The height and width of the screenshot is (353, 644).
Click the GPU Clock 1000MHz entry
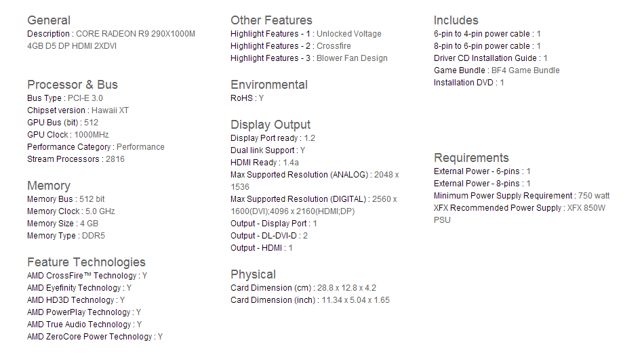(69, 135)
